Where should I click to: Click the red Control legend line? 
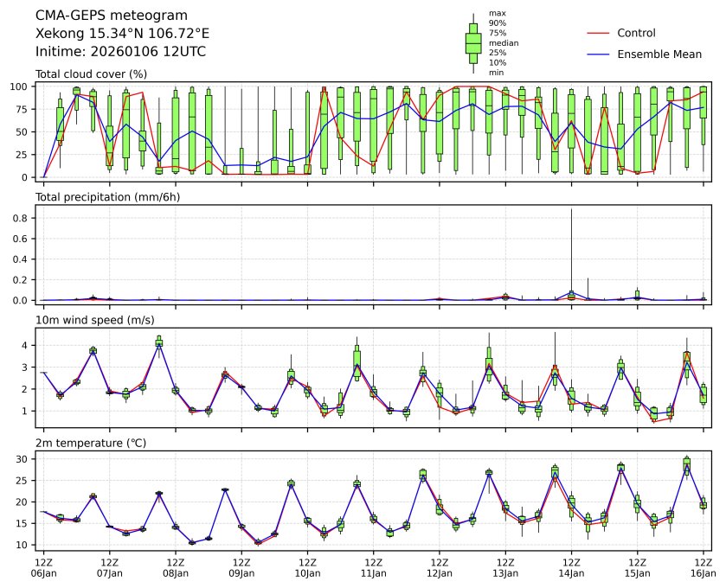coord(599,33)
